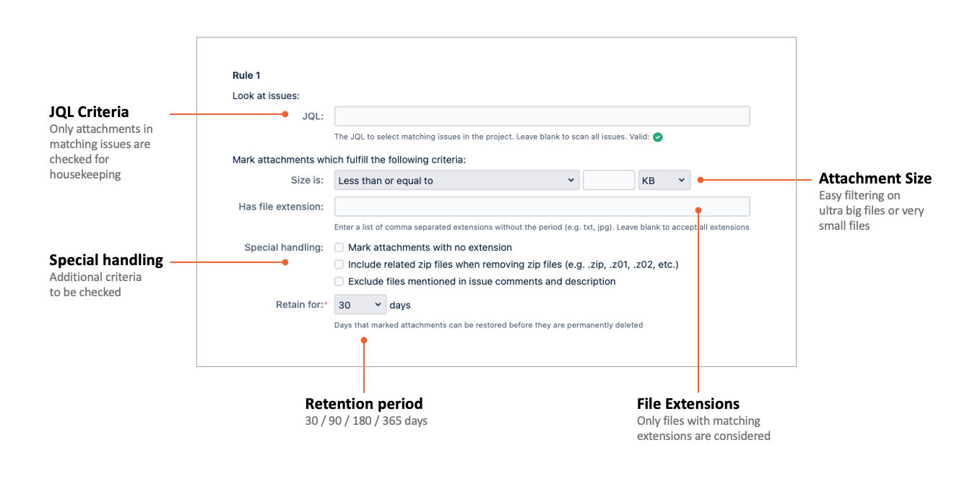
Task: Click the size value input box
Action: (608, 181)
